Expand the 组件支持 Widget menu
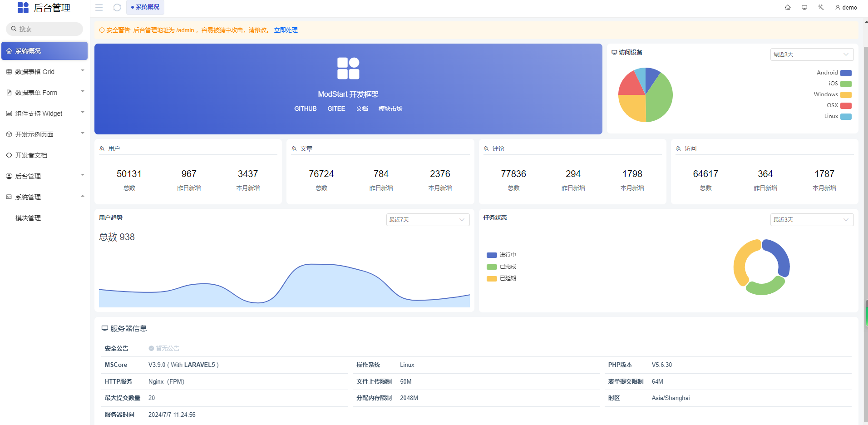Viewport: 868px width, 425px height. pyautogui.click(x=44, y=114)
